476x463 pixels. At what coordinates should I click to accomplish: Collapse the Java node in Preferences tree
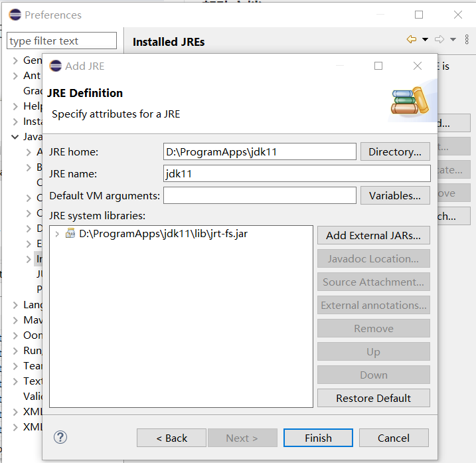[x=15, y=137]
